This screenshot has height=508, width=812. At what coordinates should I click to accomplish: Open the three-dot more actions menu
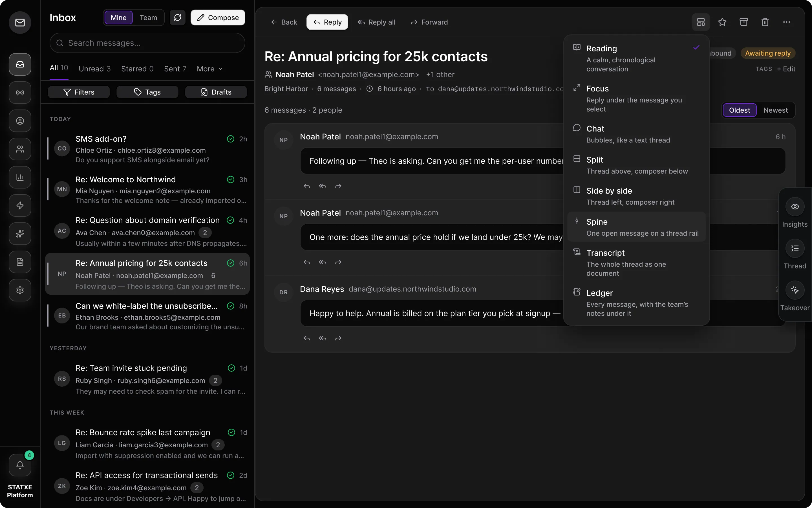click(787, 22)
